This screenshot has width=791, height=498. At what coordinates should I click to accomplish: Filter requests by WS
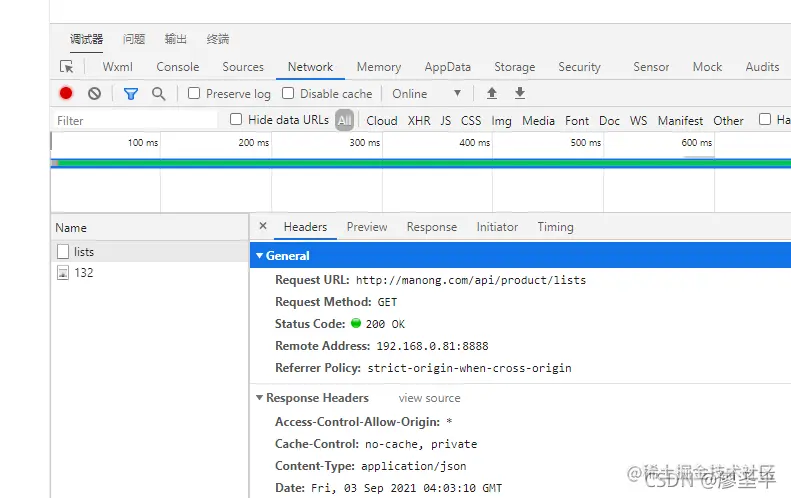pyautogui.click(x=638, y=121)
